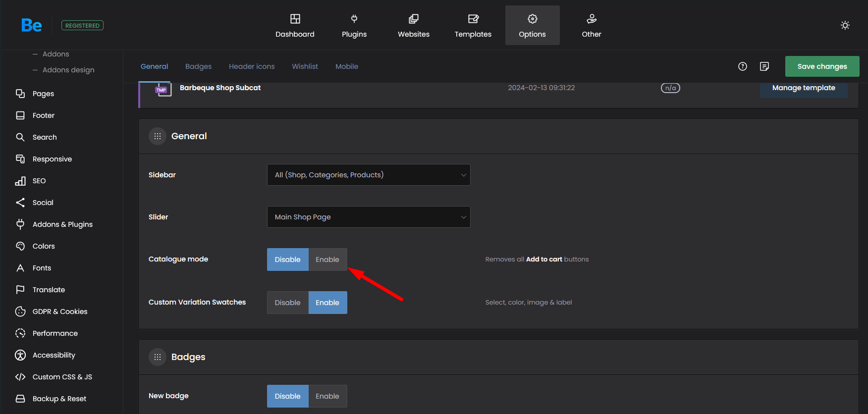Click the Barbeque Shop Subcat template name

[220, 88]
